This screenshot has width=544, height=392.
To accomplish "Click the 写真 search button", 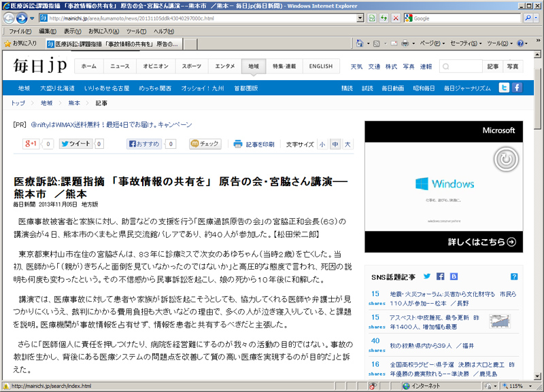I will (513, 66).
